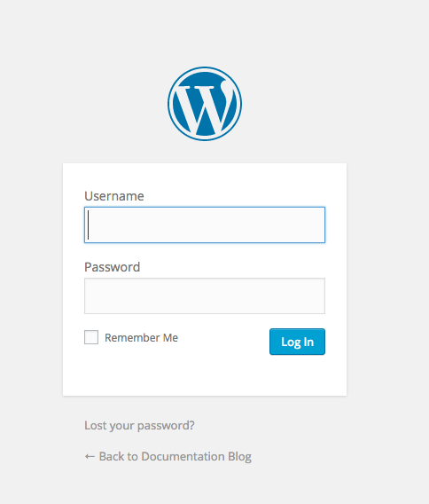Click the word Blog in the bottom link
This screenshot has height=504, width=429.
[x=239, y=457]
